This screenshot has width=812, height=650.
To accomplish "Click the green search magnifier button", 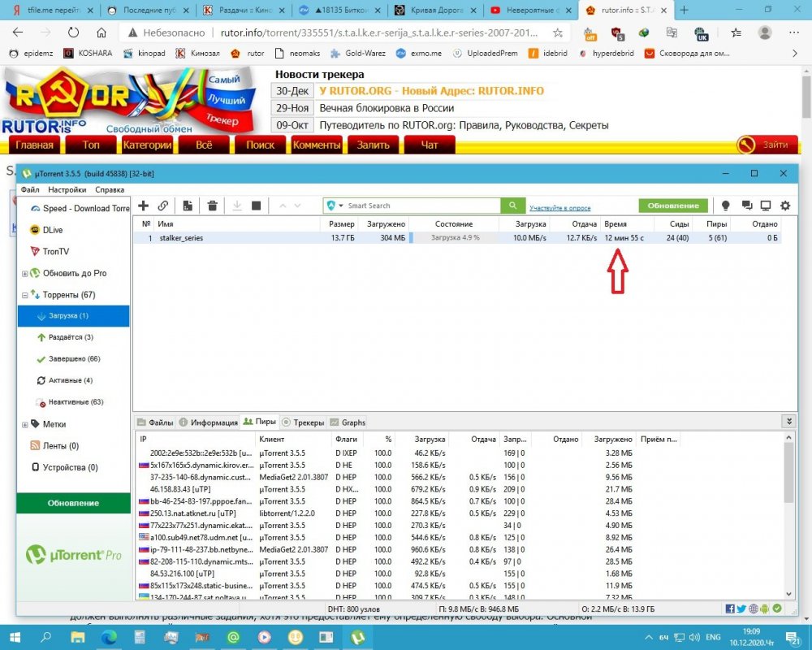I will click(x=512, y=206).
